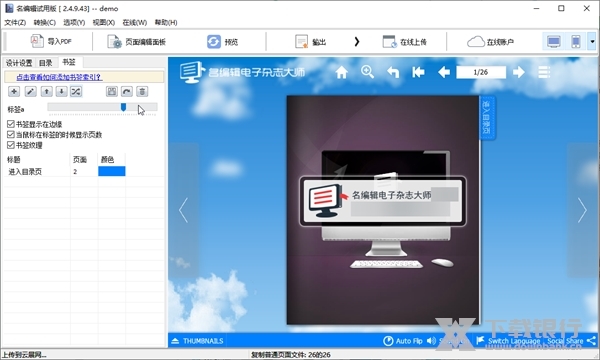Go to first page icon in flipbook
The width and height of the screenshot is (600, 360).
click(418, 72)
